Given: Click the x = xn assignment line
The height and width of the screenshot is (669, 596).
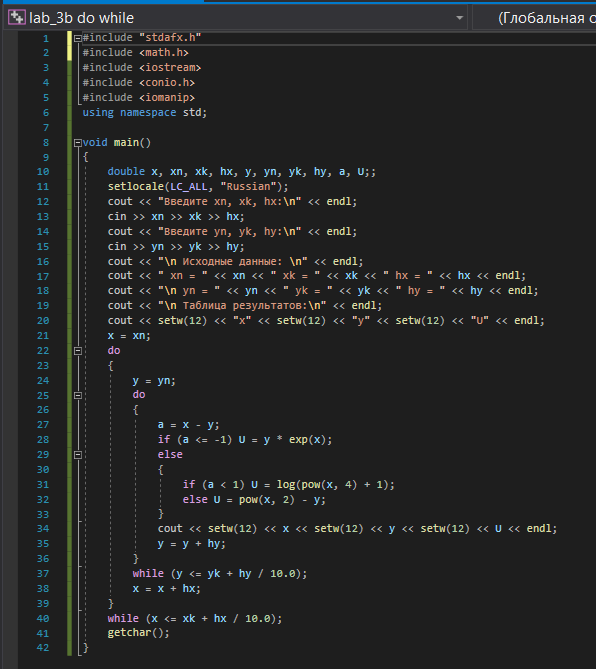Looking at the screenshot, I should 129,336.
